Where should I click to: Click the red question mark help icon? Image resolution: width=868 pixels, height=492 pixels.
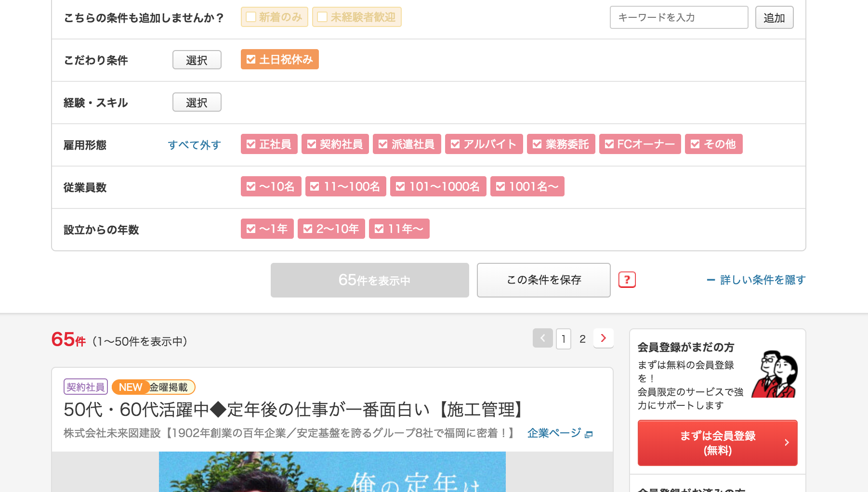(x=627, y=280)
